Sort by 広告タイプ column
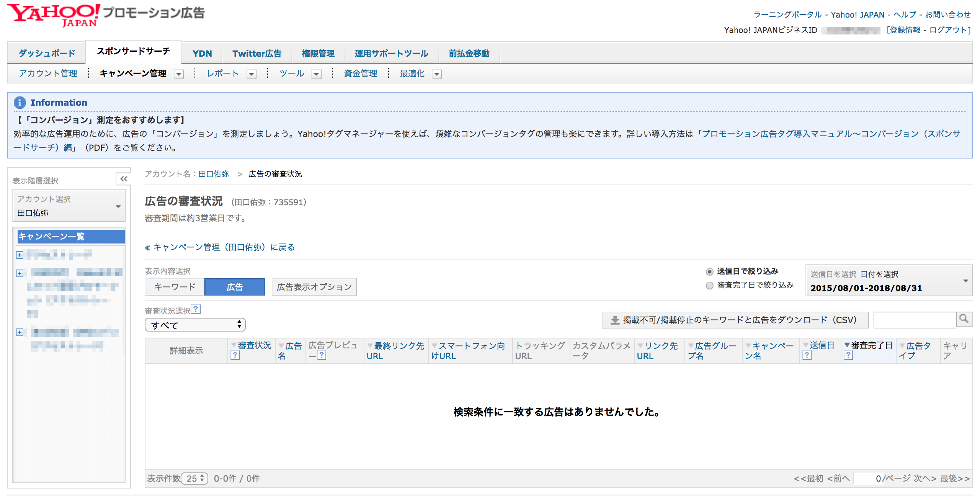This screenshot has height=500, width=980. click(915, 351)
